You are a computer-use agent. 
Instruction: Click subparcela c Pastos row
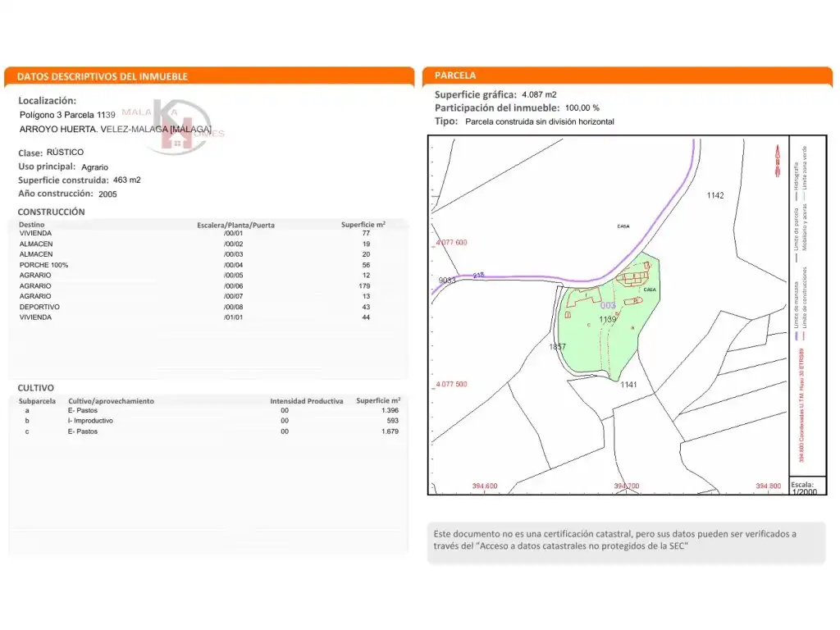coord(209,431)
